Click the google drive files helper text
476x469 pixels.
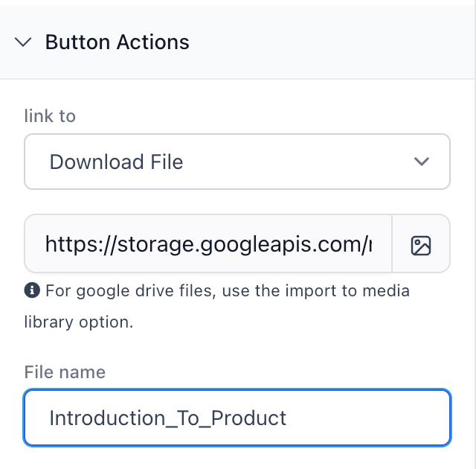click(217, 306)
